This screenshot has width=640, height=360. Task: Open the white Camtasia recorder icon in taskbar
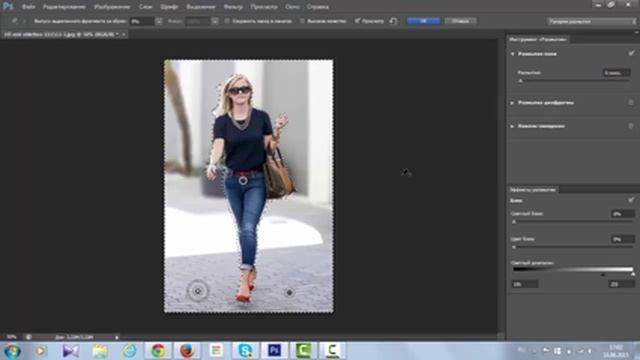pyautogui.click(x=332, y=351)
